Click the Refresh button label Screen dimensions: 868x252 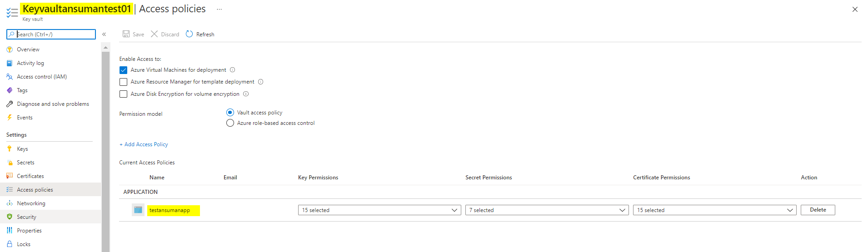[x=205, y=35]
